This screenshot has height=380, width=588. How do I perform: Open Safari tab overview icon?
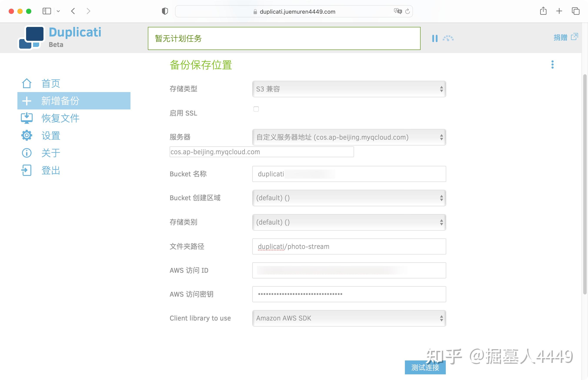[x=575, y=11]
